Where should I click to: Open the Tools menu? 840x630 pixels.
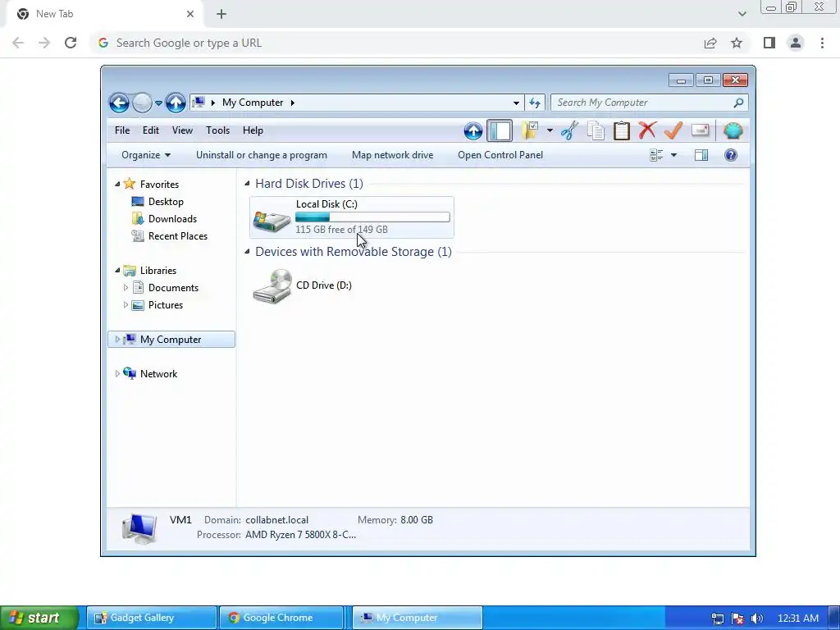217,130
